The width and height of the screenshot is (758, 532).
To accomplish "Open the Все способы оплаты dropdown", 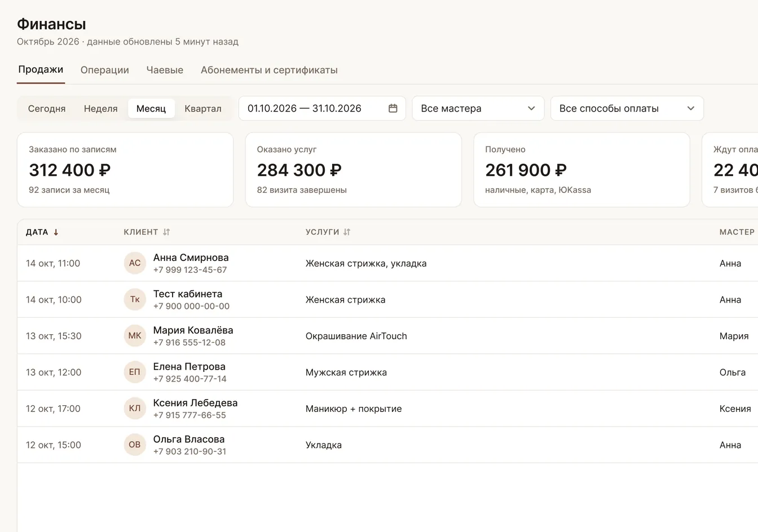I will pyautogui.click(x=627, y=108).
